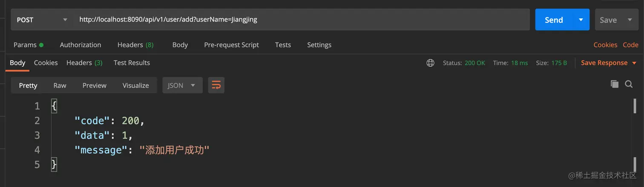Select the Preview response view

[x=94, y=85]
